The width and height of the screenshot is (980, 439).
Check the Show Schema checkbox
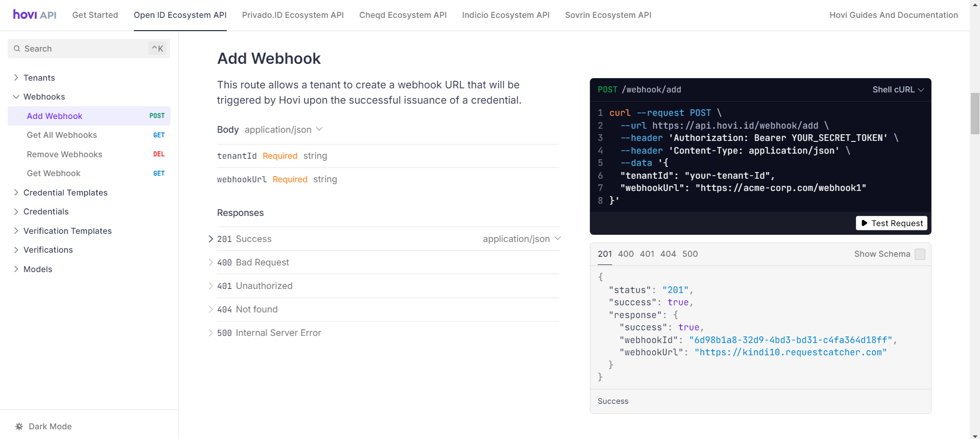[x=920, y=254]
